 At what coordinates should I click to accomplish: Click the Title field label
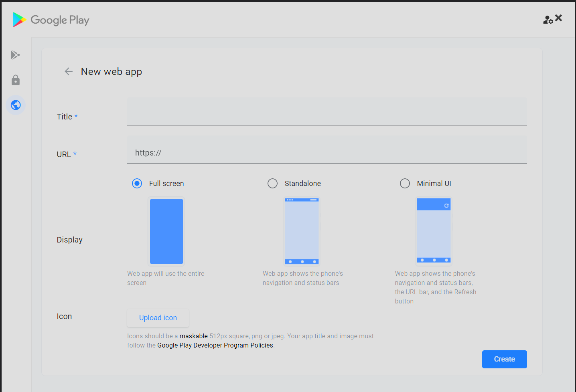click(67, 117)
